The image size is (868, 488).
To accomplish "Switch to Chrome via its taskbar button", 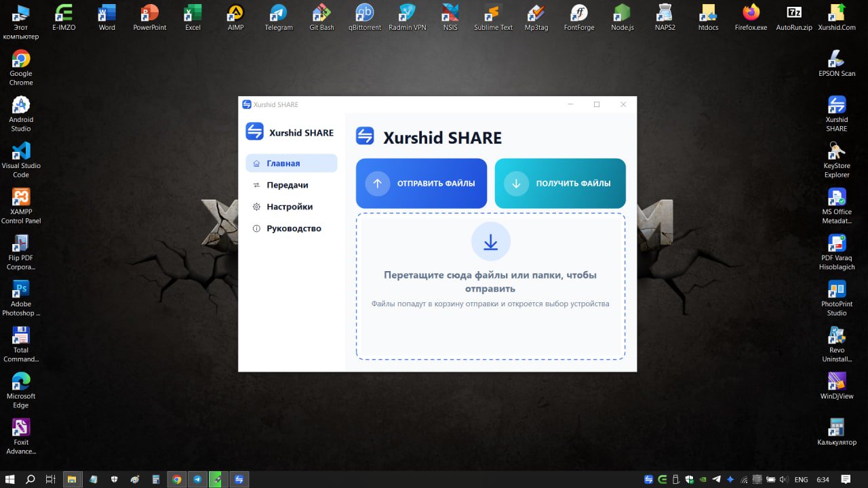I will (x=176, y=479).
